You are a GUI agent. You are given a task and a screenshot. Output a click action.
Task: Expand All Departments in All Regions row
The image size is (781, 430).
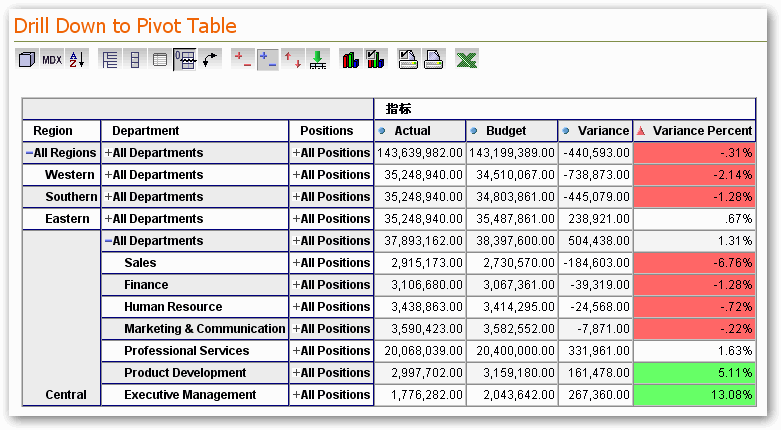108,153
